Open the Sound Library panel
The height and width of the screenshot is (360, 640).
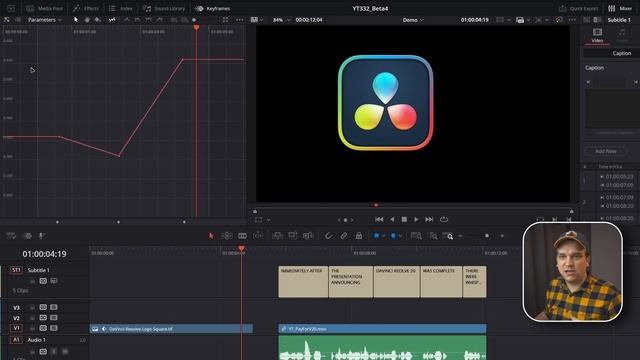pyautogui.click(x=164, y=8)
